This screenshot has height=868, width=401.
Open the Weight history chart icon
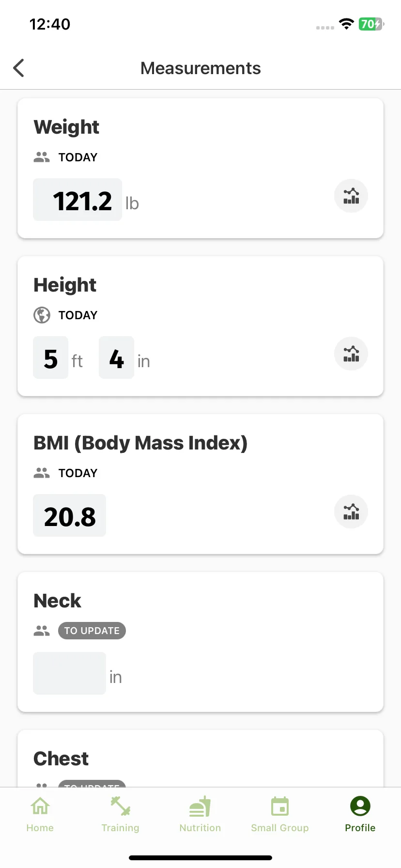tap(351, 196)
